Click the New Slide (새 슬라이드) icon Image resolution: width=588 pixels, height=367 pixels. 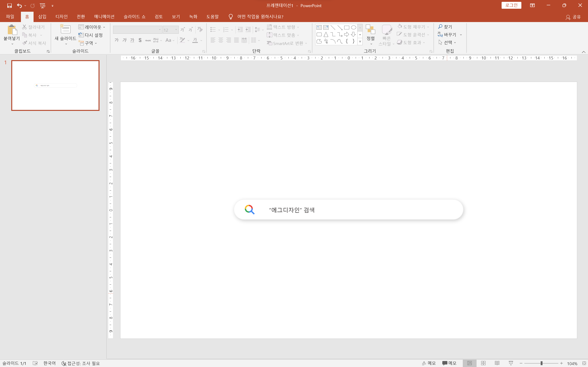coord(65,30)
